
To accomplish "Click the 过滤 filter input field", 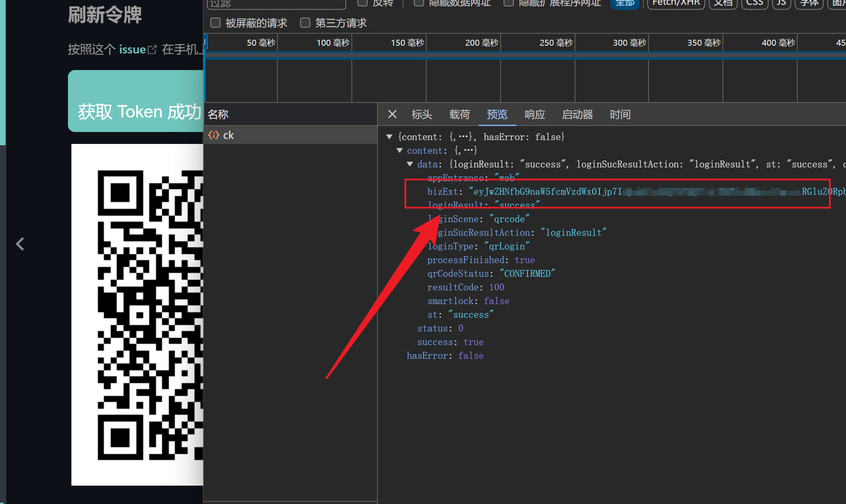I will (276, 3).
